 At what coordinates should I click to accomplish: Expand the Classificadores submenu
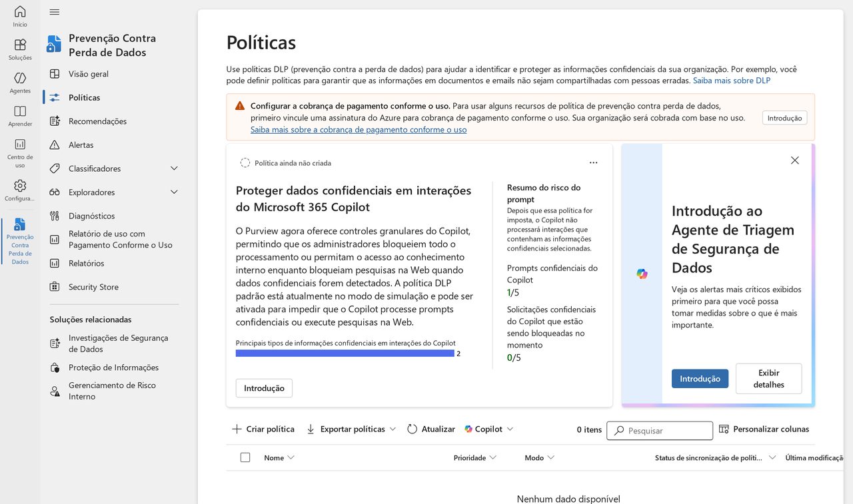click(x=174, y=168)
